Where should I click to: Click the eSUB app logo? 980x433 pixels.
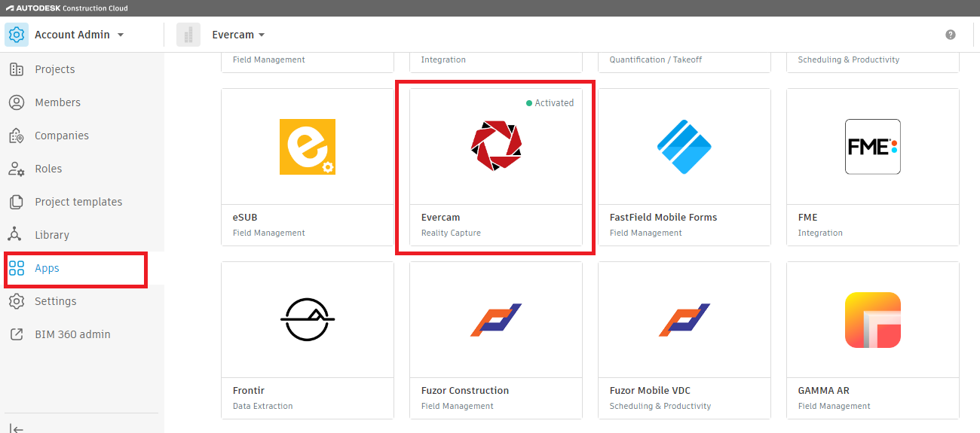[308, 147]
